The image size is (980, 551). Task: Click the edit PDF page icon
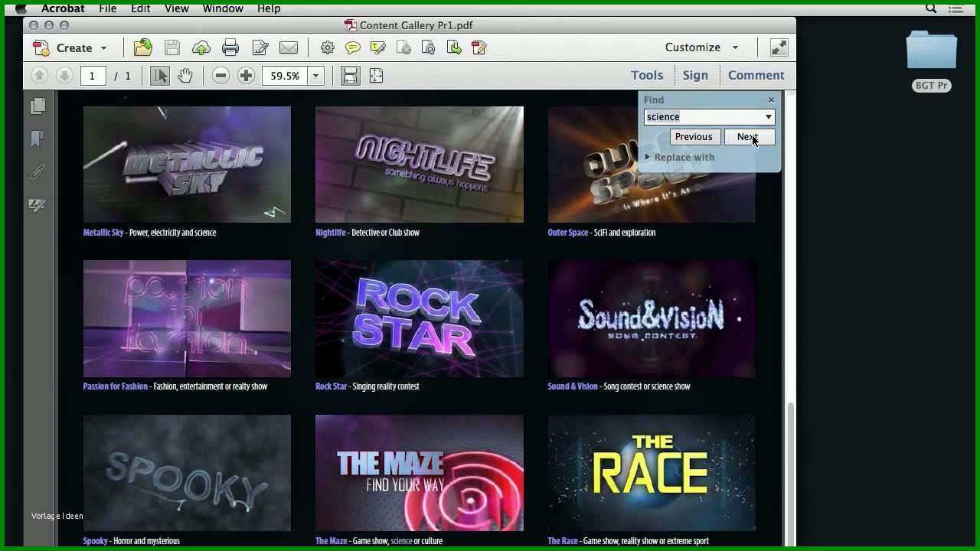(x=479, y=47)
